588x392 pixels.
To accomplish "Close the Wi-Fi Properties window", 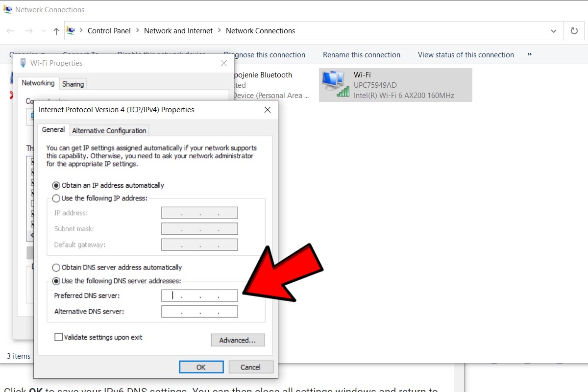I will tap(224, 63).
